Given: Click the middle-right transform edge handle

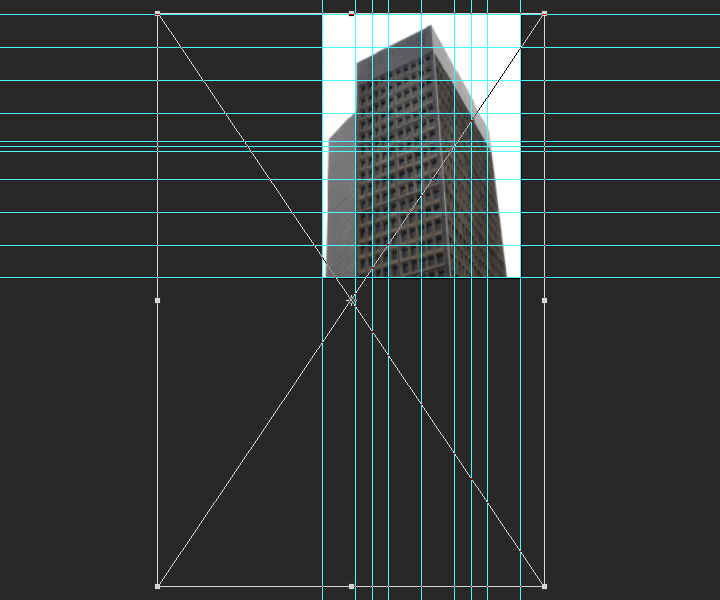Looking at the screenshot, I should tap(544, 300).
